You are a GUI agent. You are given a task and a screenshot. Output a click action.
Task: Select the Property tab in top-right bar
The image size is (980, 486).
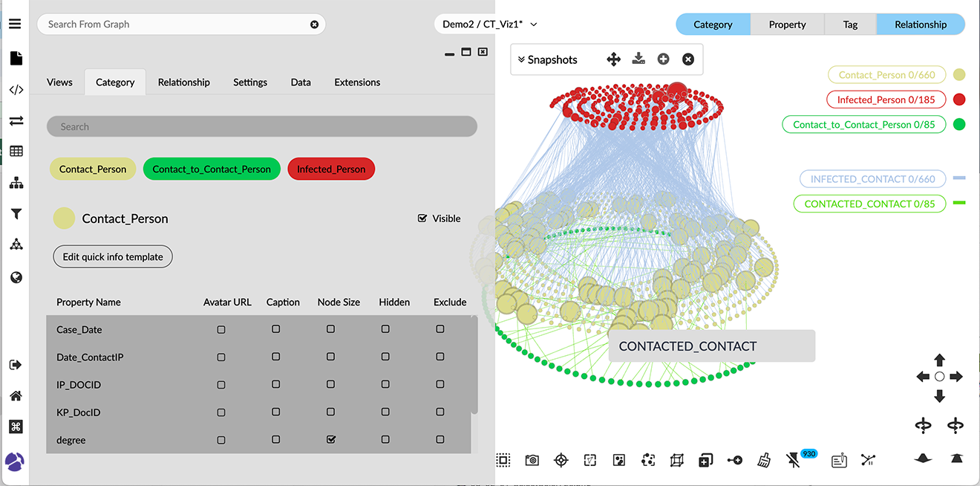pos(787,25)
